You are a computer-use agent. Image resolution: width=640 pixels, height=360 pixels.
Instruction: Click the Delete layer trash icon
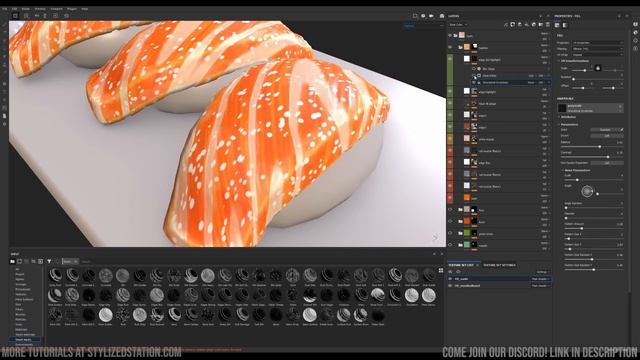click(547, 25)
